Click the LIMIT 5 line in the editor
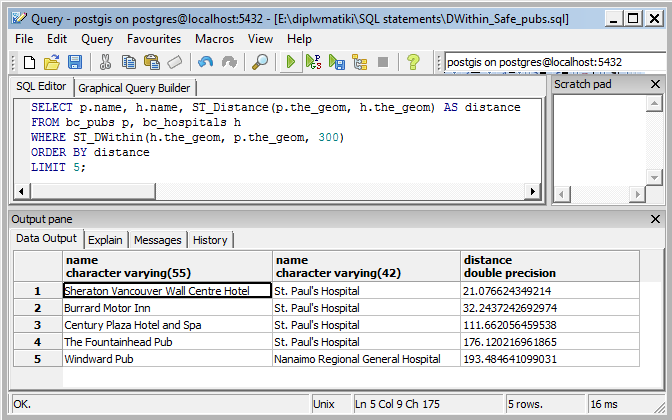The image size is (672, 420). tap(58, 167)
